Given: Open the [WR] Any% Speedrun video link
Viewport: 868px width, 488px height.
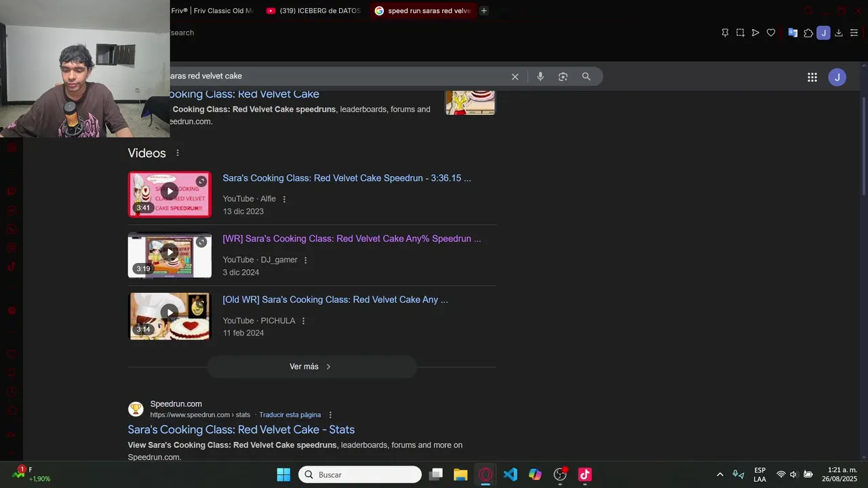Looking at the screenshot, I should pos(351,239).
